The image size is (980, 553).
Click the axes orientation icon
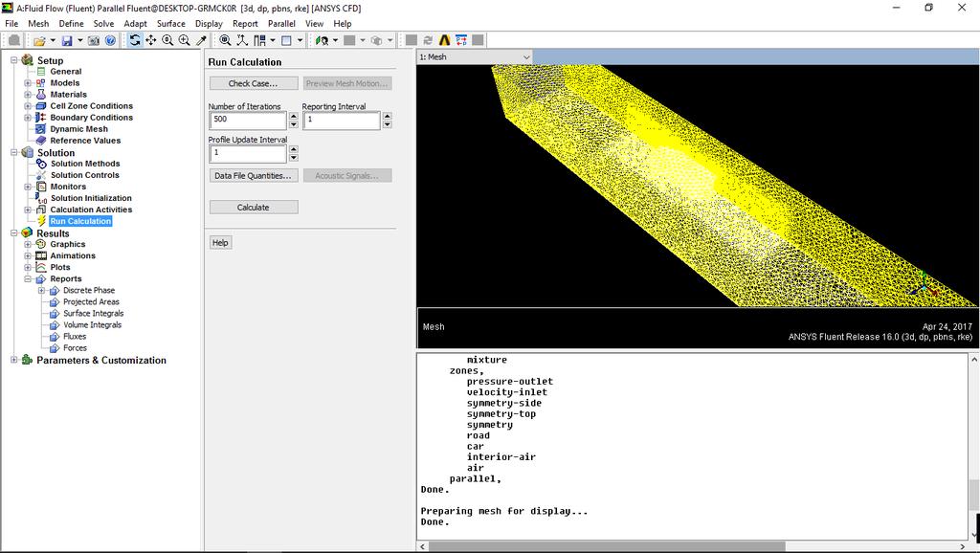(x=242, y=40)
